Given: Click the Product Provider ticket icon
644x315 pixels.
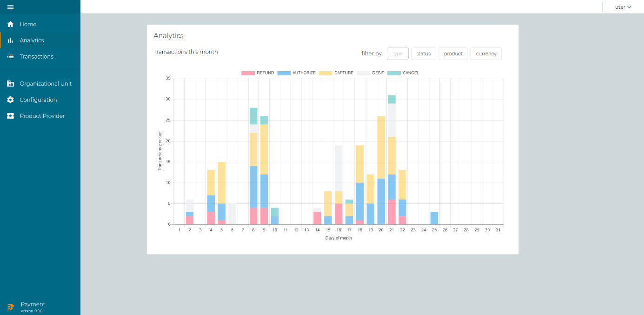Looking at the screenshot, I should (x=10, y=116).
